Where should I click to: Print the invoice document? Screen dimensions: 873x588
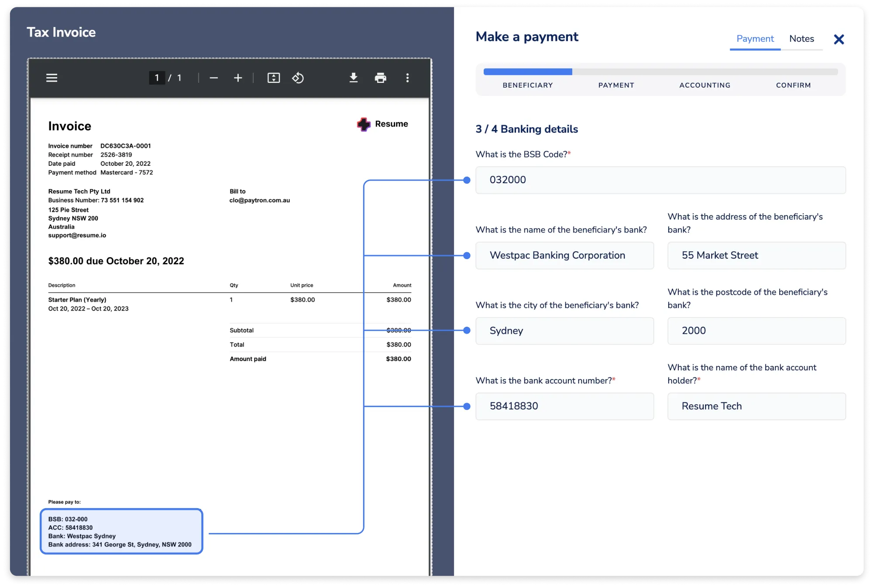pos(380,78)
